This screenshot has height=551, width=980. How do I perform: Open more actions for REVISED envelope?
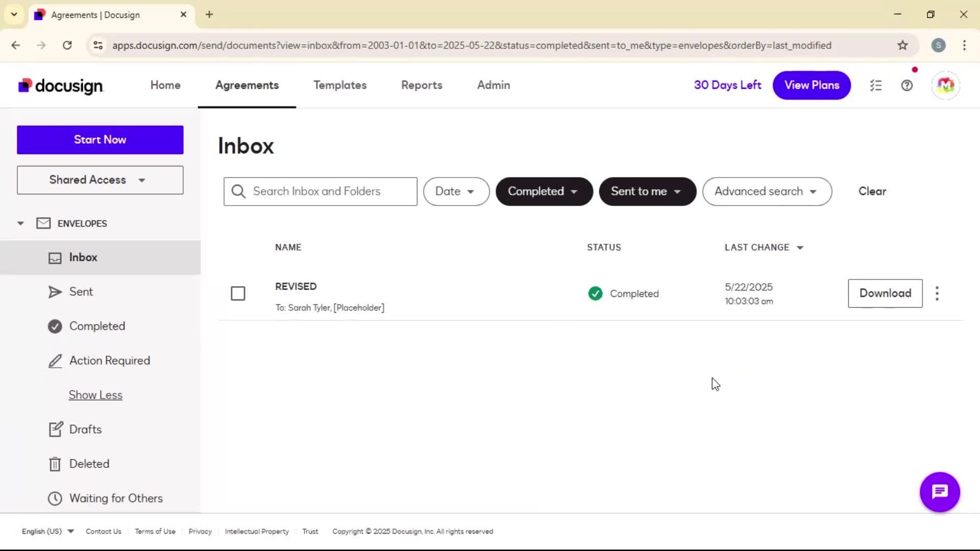click(937, 293)
